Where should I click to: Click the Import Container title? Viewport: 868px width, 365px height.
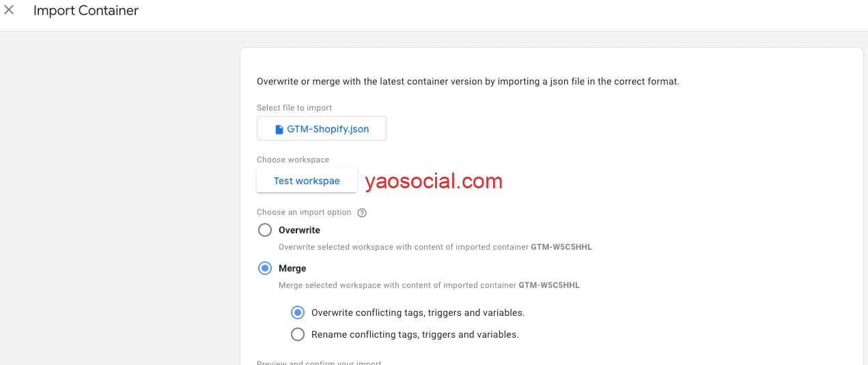click(86, 11)
